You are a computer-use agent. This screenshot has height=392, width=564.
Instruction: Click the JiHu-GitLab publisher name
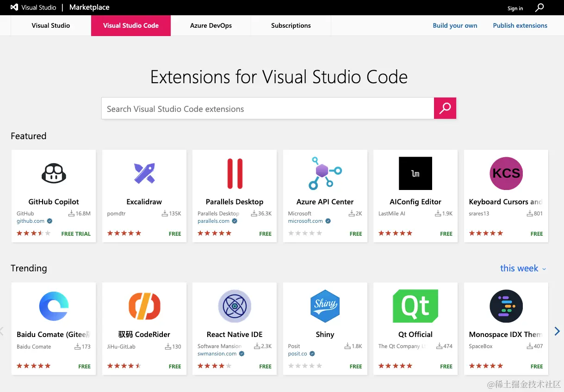coord(121,346)
